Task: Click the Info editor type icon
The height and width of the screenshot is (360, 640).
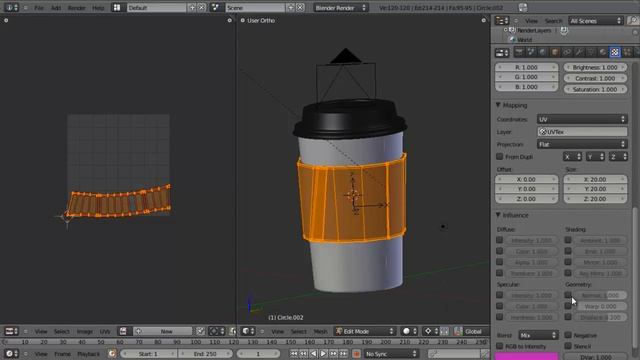Action: tap(11, 7)
